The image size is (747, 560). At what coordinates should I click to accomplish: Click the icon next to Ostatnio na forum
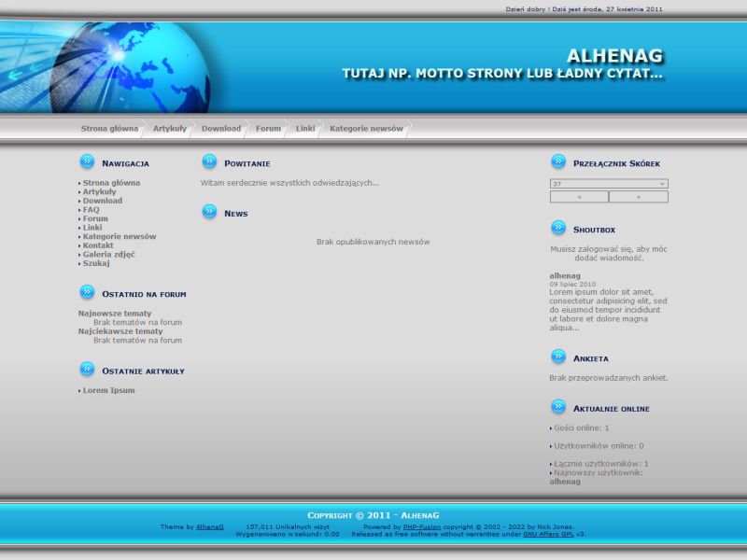point(87,292)
